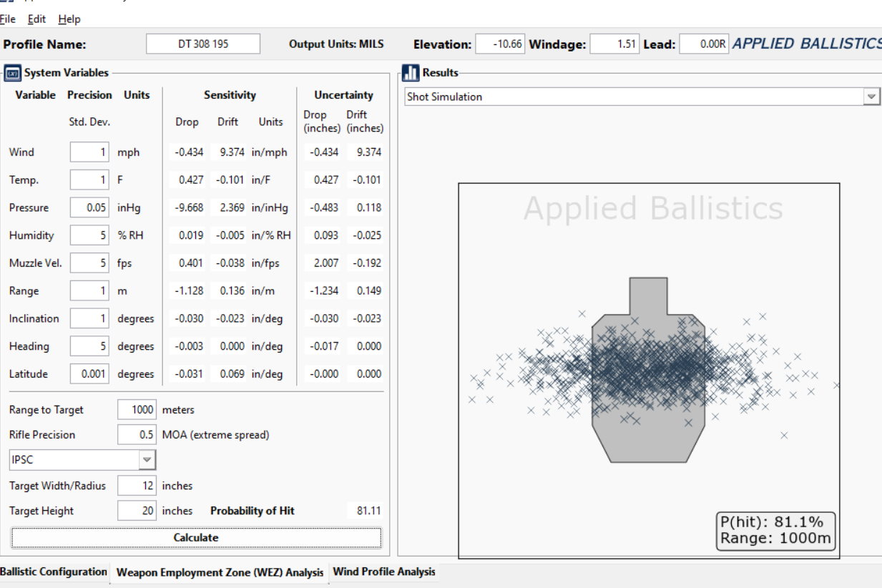The width and height of the screenshot is (882, 588).
Task: Click the Target Width/Radius field 12
Action: [x=137, y=486]
